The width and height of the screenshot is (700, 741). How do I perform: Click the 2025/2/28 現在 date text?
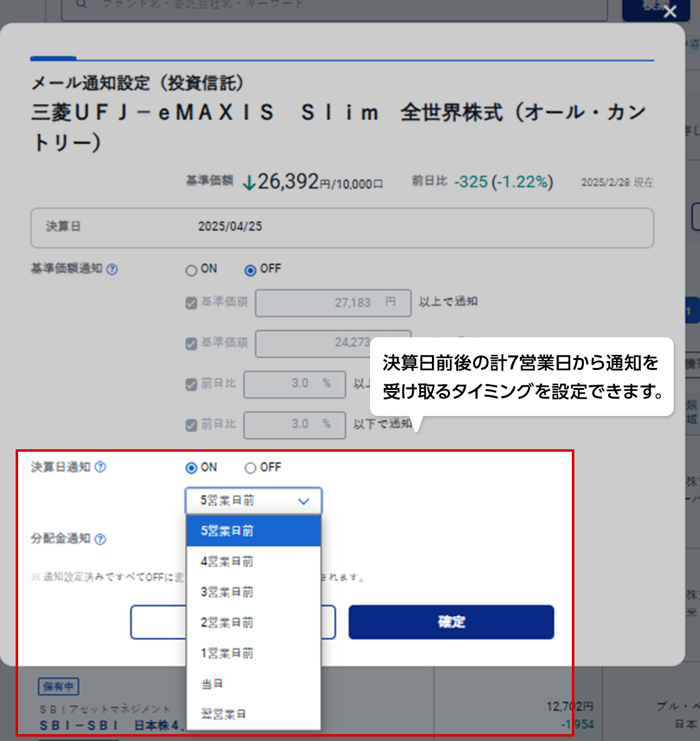(x=617, y=183)
